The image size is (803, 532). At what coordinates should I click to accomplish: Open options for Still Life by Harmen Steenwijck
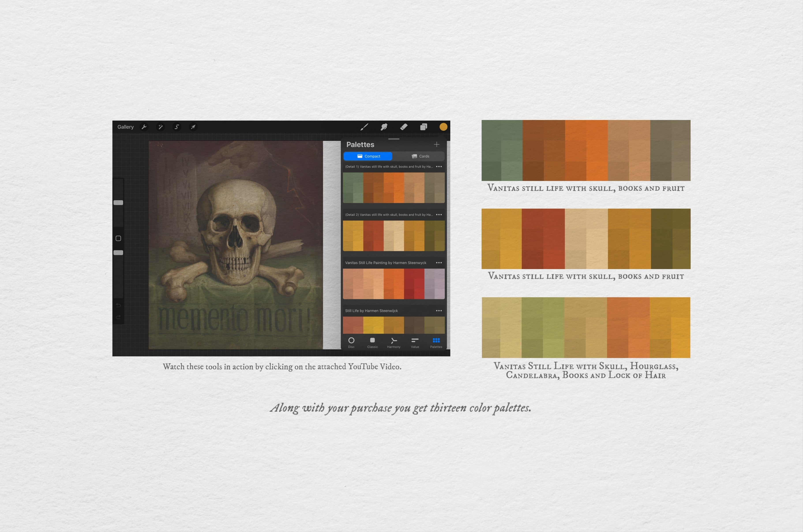[439, 311]
